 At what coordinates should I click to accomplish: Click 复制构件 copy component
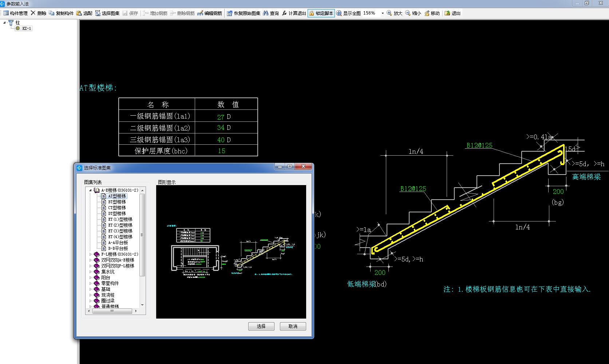62,13
